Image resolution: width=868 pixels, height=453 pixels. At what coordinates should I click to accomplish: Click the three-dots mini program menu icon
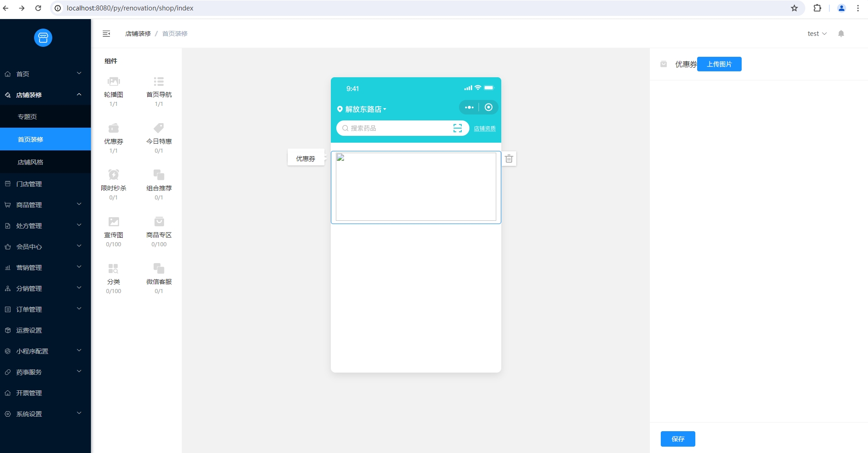click(x=469, y=108)
